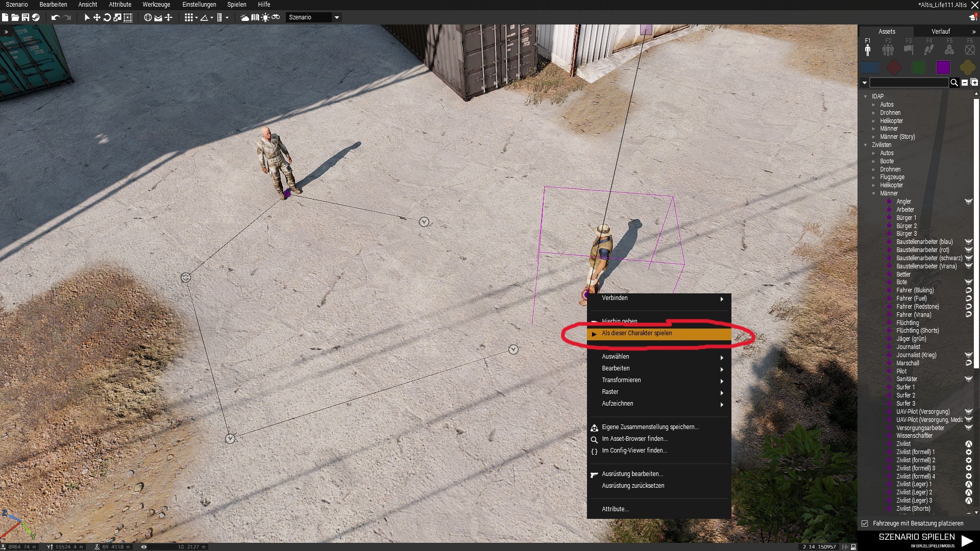
Task: Toggle translation grid icon
Action: click(x=188, y=17)
